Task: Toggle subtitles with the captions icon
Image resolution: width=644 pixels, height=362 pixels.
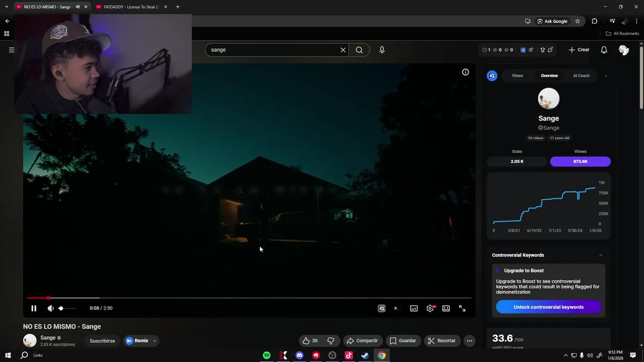Action: coord(414,308)
